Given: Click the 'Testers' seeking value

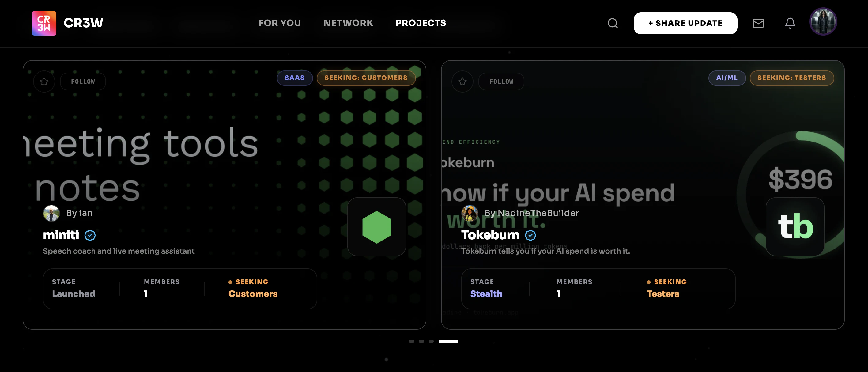Looking at the screenshot, I should point(663,294).
